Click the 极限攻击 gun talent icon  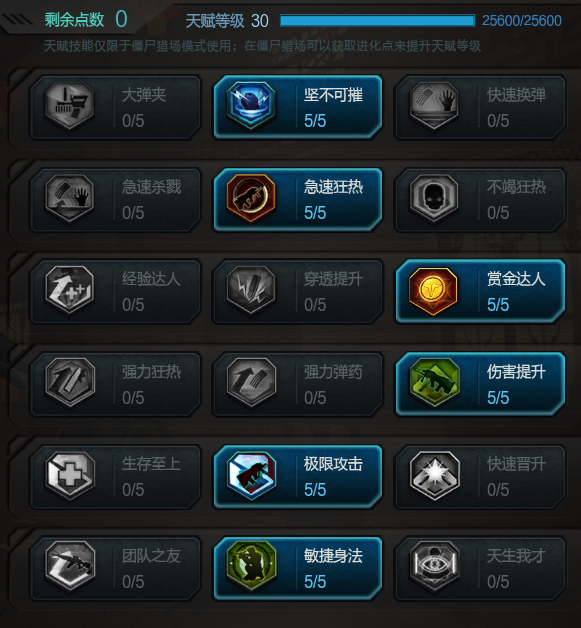[251, 475]
